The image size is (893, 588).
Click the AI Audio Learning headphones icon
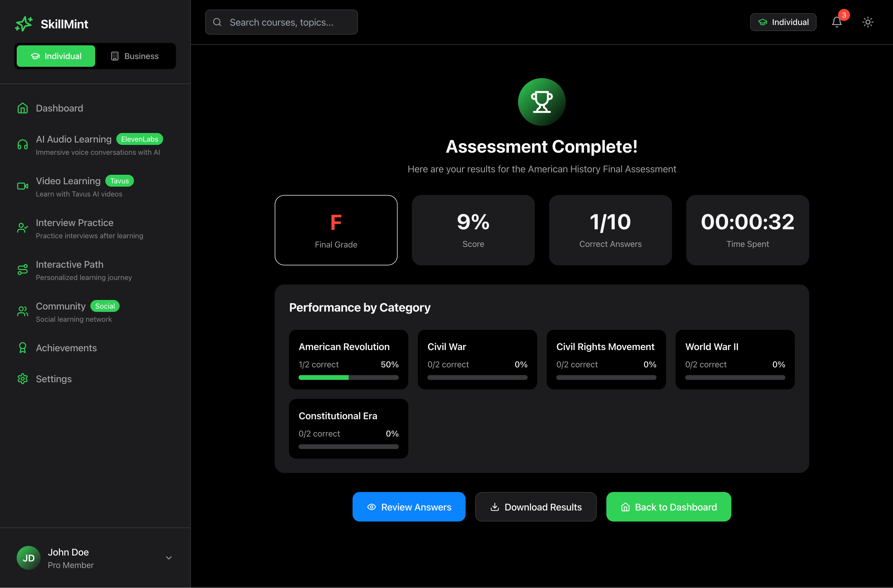tap(22, 145)
